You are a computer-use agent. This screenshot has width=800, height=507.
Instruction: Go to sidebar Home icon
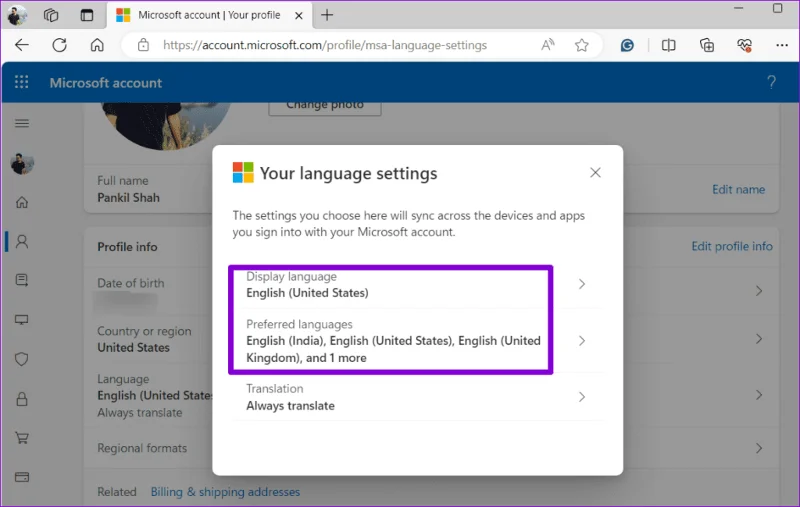(x=22, y=202)
